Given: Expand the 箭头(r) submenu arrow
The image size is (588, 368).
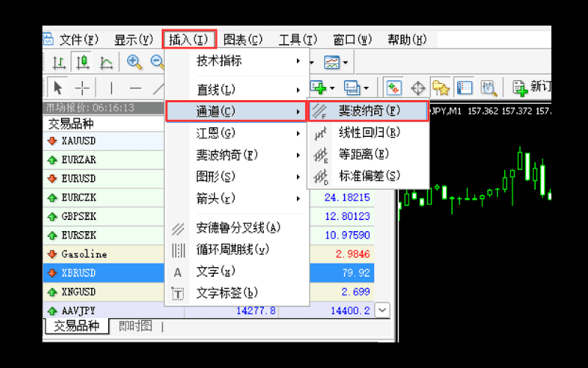Looking at the screenshot, I should point(298,199).
